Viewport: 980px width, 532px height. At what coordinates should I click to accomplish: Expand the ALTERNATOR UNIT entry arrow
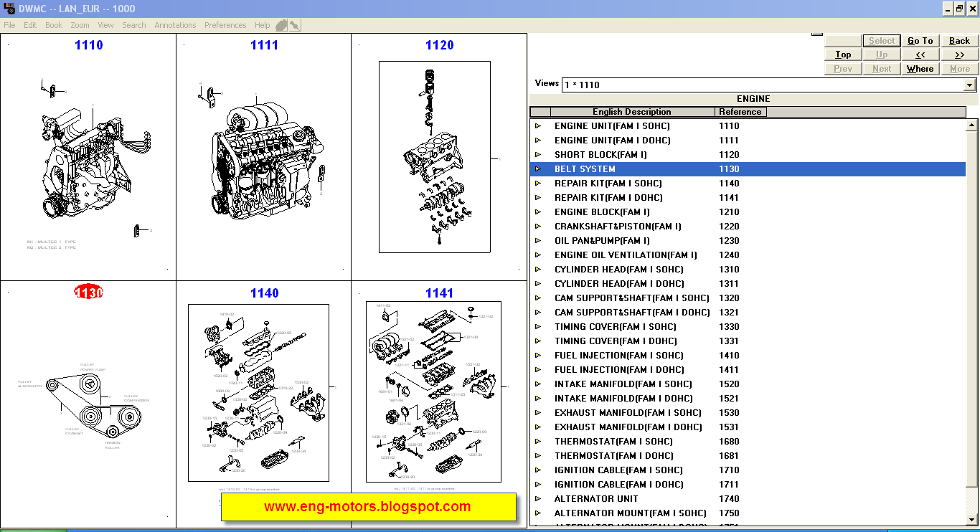539,498
